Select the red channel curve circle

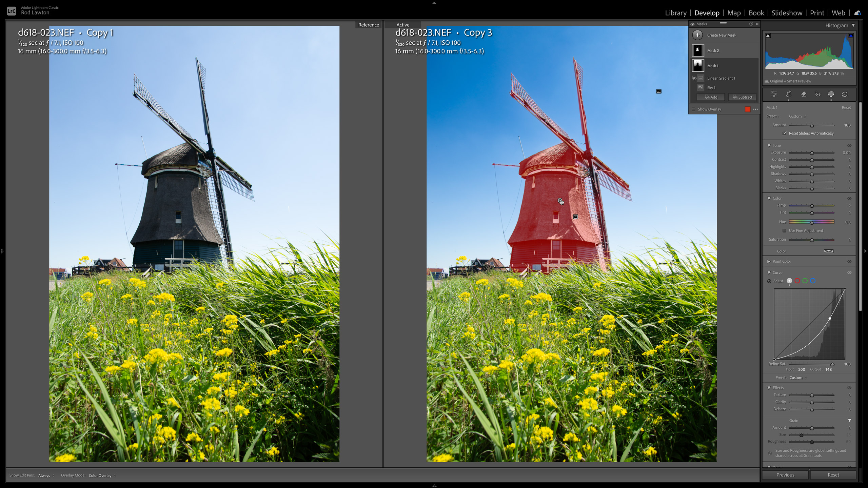coord(797,281)
